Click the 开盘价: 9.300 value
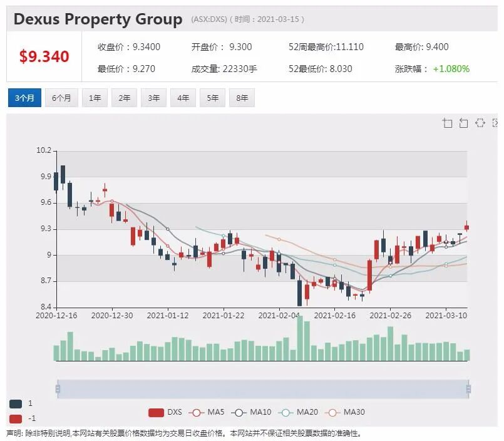 pos(222,47)
